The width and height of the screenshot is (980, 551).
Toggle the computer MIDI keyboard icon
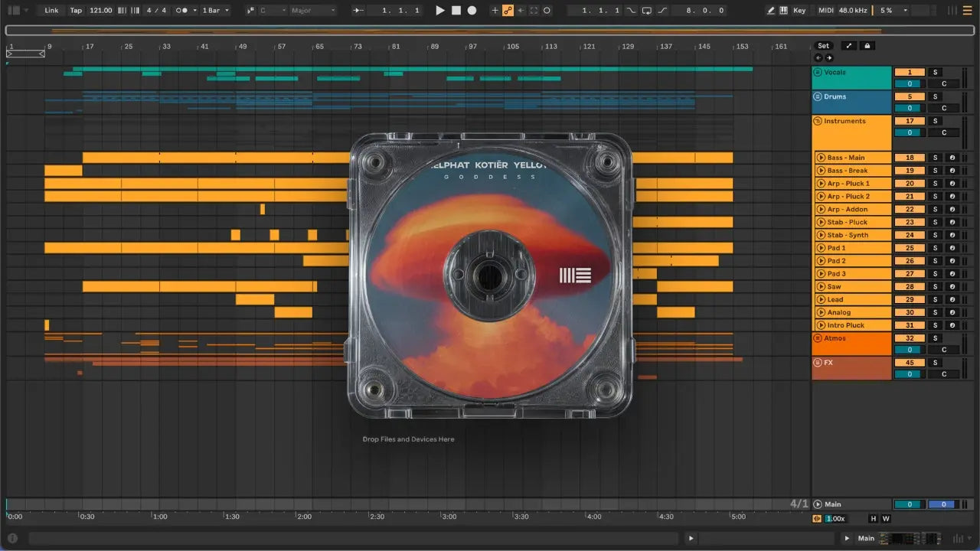click(x=783, y=11)
